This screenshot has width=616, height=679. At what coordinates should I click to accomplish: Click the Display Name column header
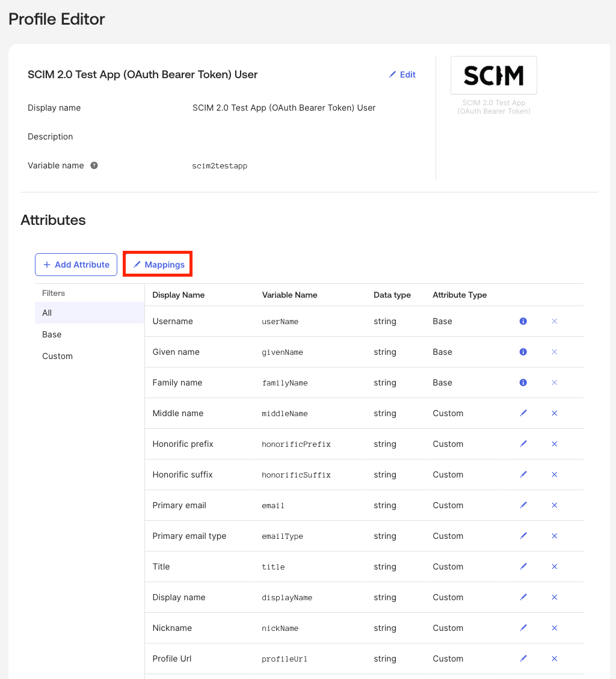pos(179,295)
